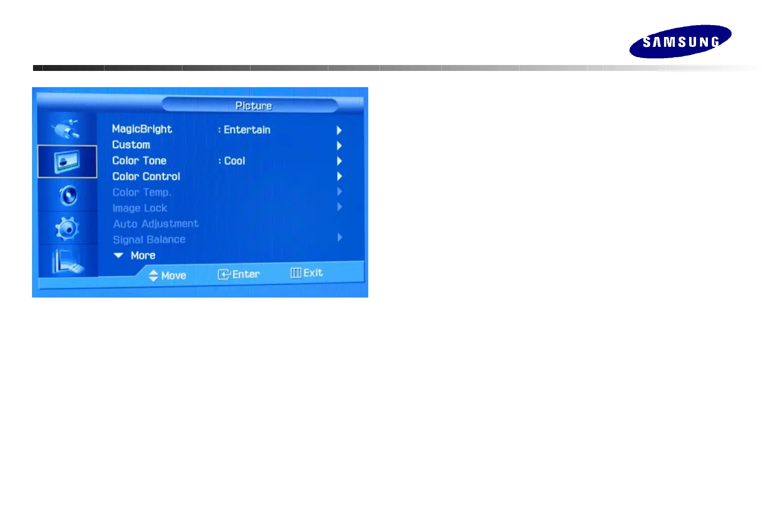769x532 pixels.
Task: Click the Enter label in the footer
Action: [x=246, y=274]
